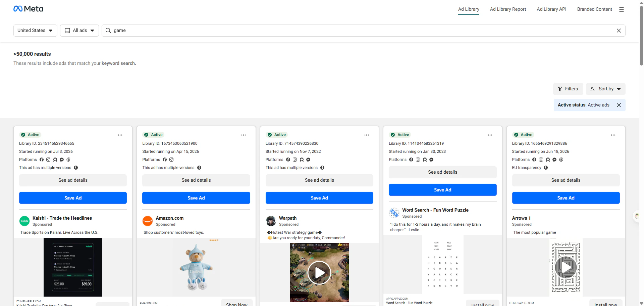Image resolution: width=644 pixels, height=306 pixels.
Task: Open the Amazon teddy bear ad image
Action: click(196, 267)
